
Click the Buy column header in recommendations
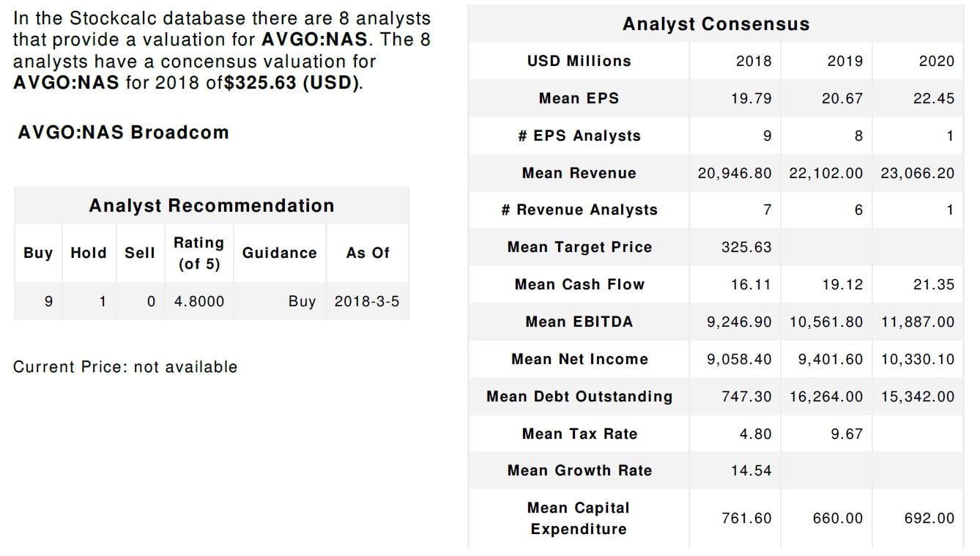[38, 253]
